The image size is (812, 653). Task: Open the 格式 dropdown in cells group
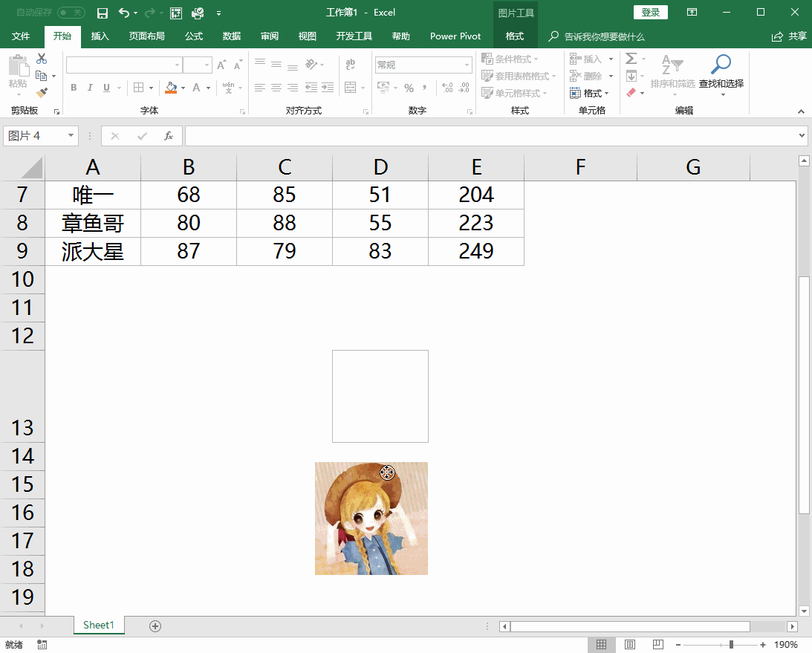pos(589,93)
